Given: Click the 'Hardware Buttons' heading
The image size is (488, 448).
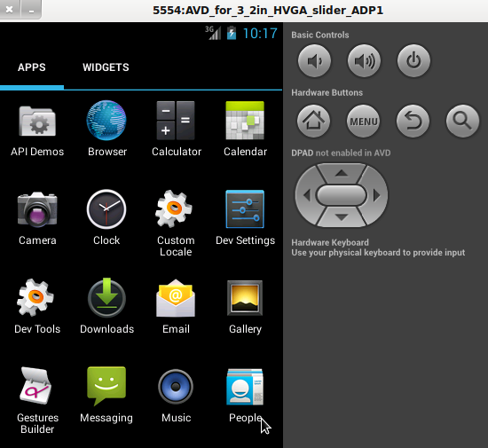Looking at the screenshot, I should pyautogui.click(x=327, y=92).
